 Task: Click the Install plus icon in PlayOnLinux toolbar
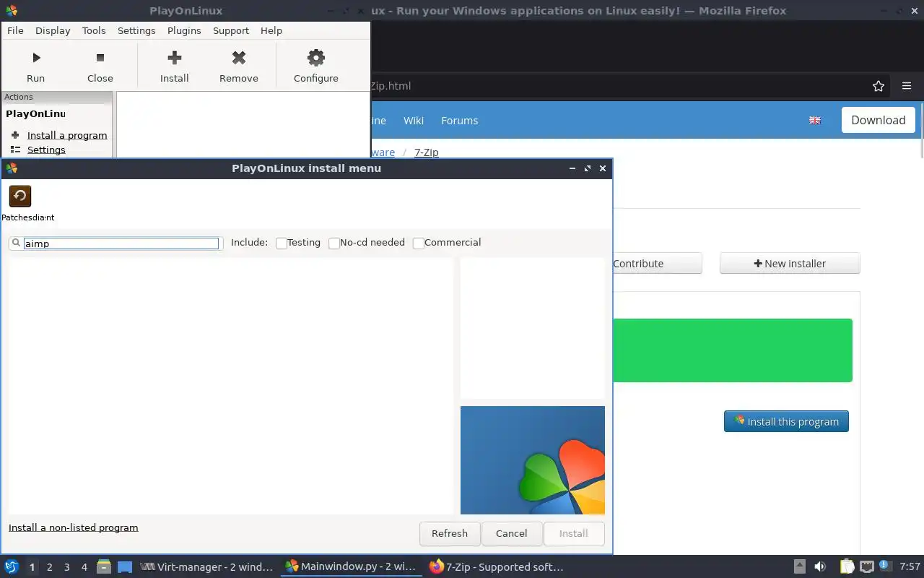[x=174, y=58]
